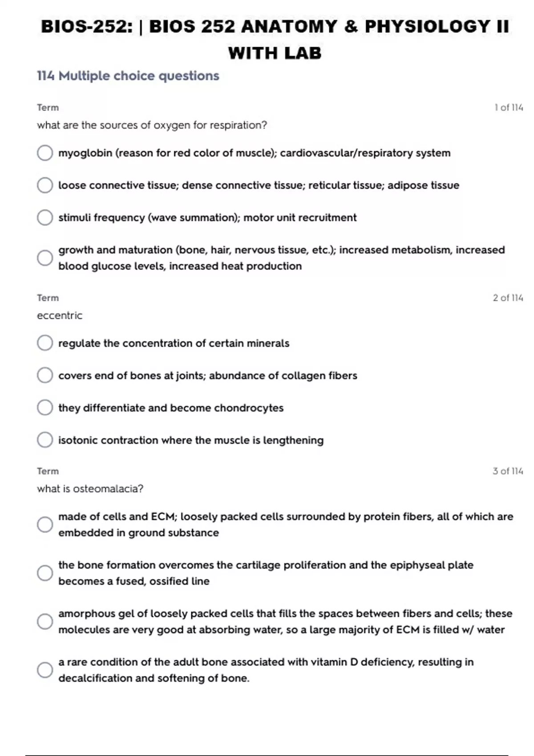Click the '2 of 114' question counter
This screenshot has width=534, height=756.
click(508, 298)
